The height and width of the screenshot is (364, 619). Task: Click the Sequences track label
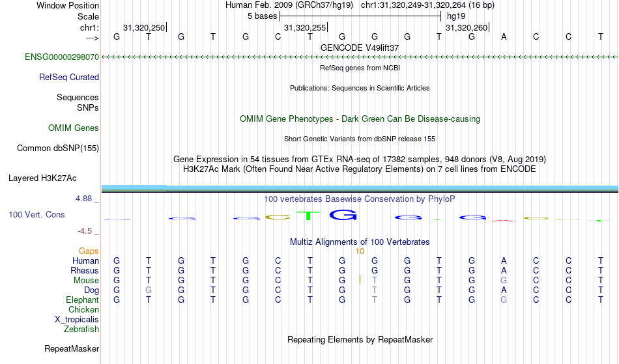tap(78, 97)
